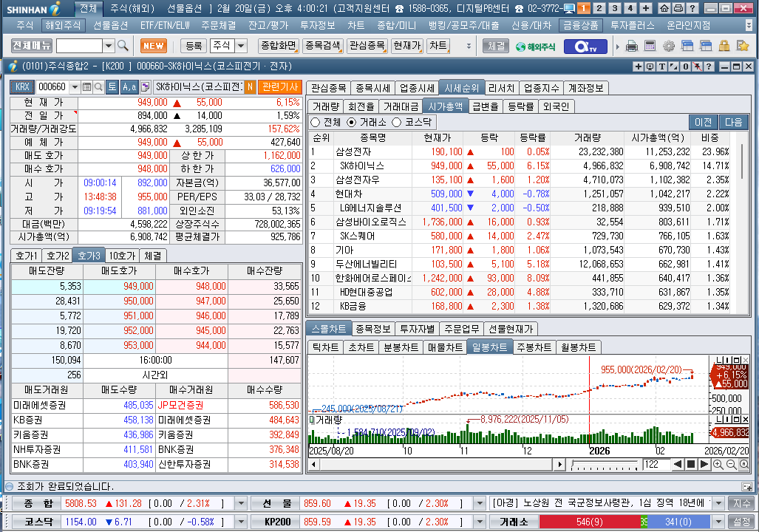This screenshot has width=759, height=532.
Task: Select the 전체 radio button
Action: 316,123
